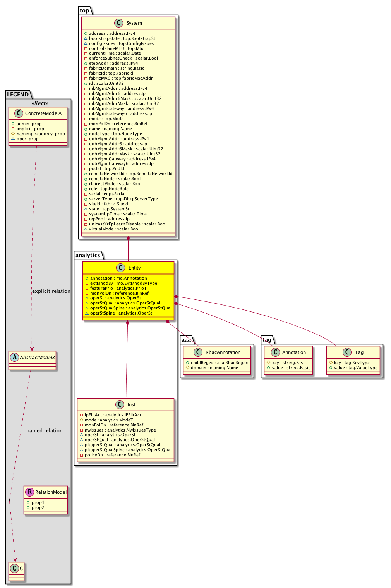
Task: Click the 'named relation' arrow label
Action: click(x=44, y=431)
